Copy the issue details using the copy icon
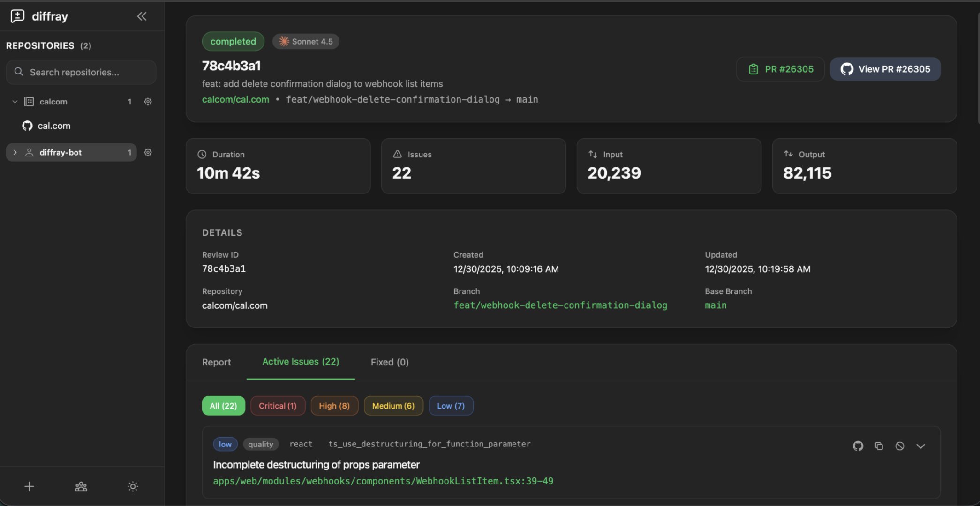 (879, 446)
